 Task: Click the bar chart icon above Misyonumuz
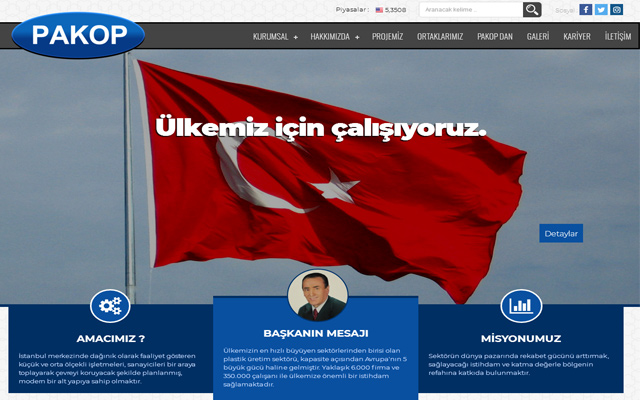click(521, 306)
